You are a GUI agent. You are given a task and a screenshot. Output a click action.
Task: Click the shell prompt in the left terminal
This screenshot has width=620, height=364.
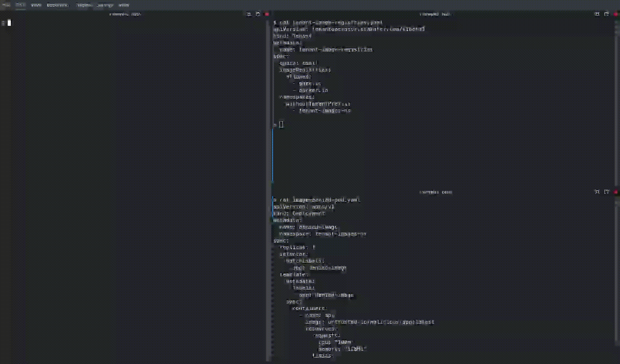10,23
